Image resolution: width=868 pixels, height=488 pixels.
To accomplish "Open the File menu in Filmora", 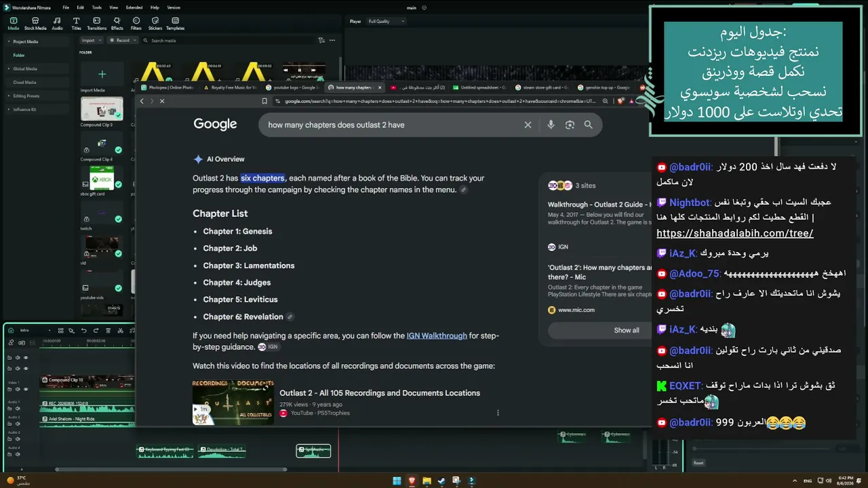I will (x=66, y=7).
